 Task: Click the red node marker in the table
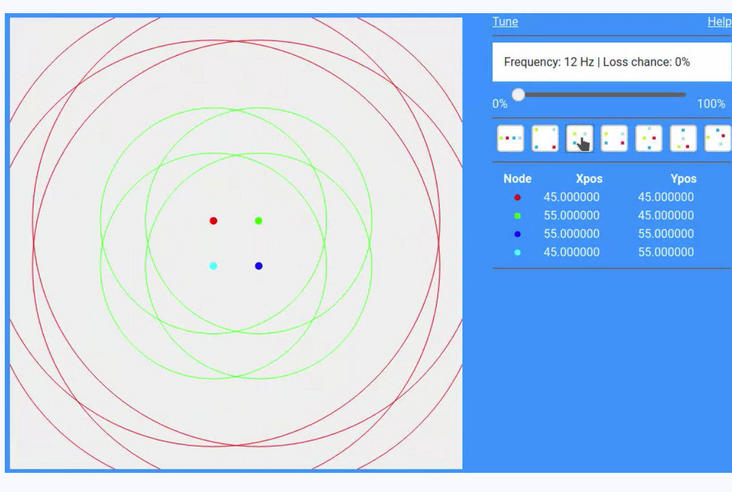pos(517,197)
